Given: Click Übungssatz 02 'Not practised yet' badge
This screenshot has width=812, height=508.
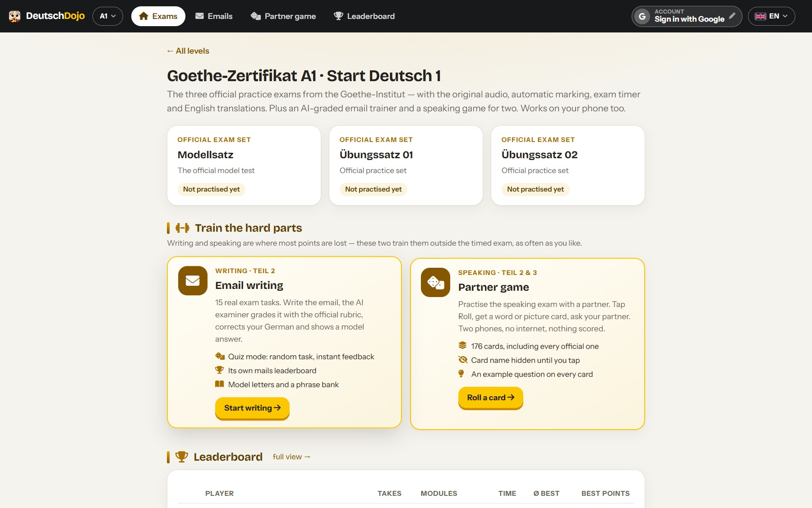Looking at the screenshot, I should [x=535, y=189].
